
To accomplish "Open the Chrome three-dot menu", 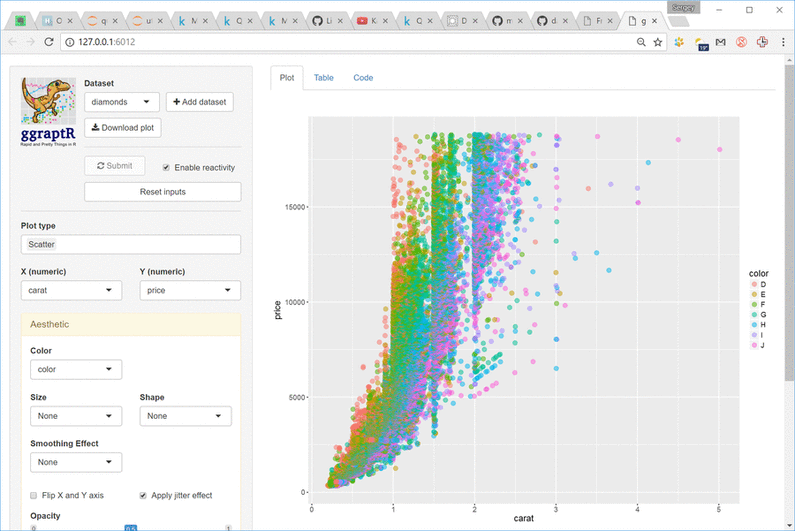I will pyautogui.click(x=781, y=42).
